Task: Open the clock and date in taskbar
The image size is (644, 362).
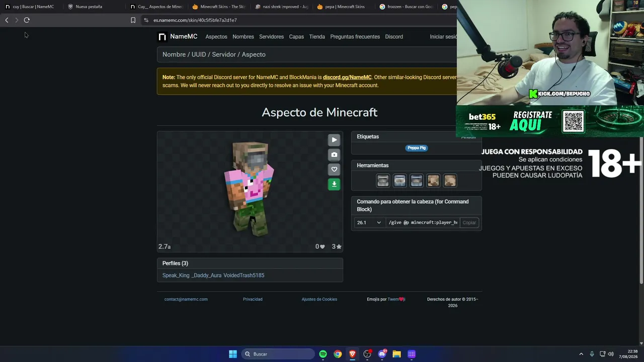Action: click(628, 354)
